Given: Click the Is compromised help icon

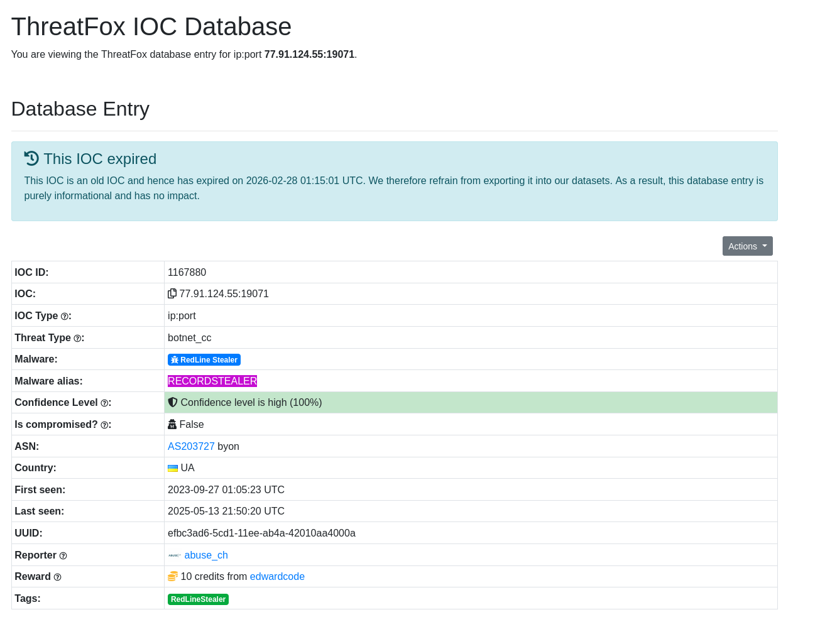Looking at the screenshot, I should tap(104, 425).
